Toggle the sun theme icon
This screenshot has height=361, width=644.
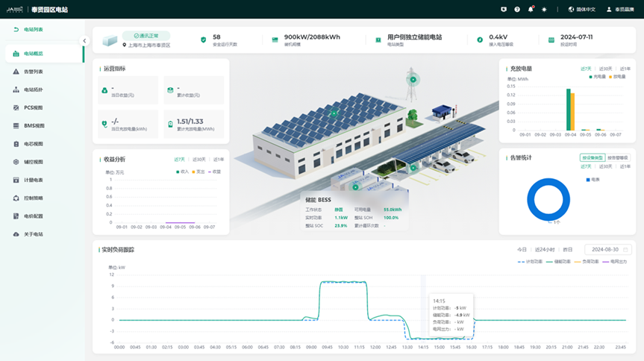544,9
